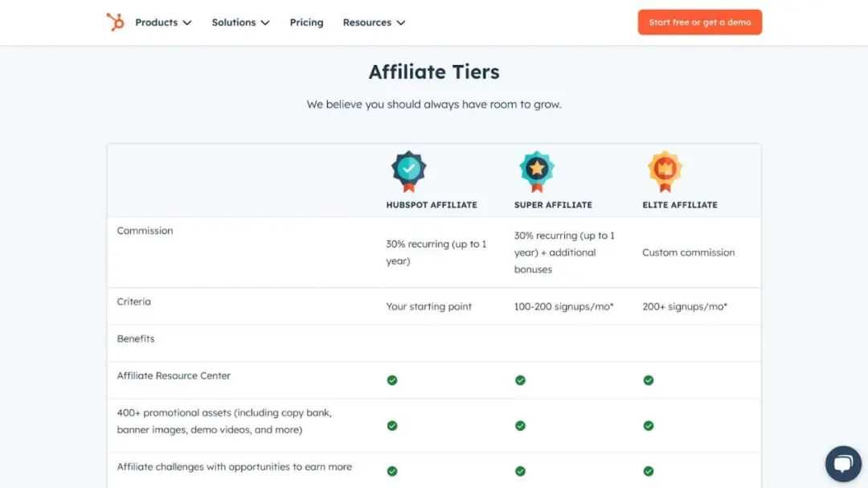Viewport: 868px width, 488px height.
Task: Click Super Affiliate Resource Center green checkmark
Action: tap(520, 380)
